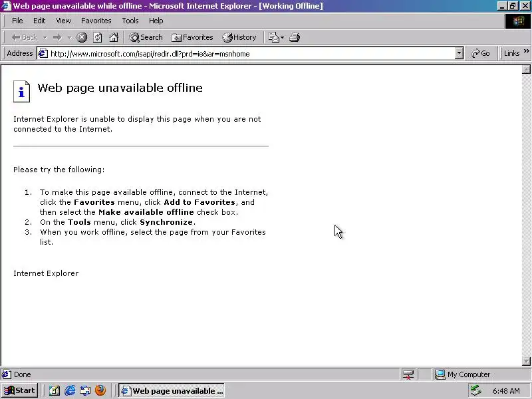
Task: Open the Forward history dropdown arrow
Action: [x=70, y=38]
